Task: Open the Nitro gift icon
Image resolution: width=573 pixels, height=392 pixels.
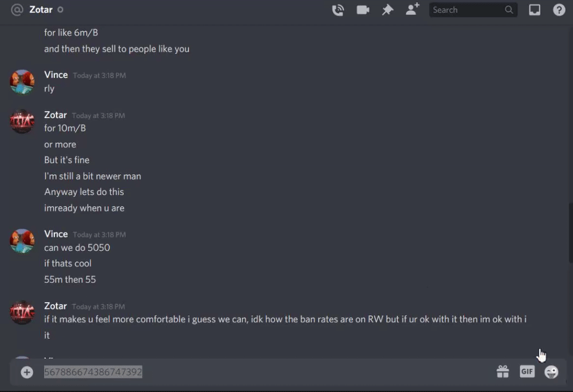Action: (x=503, y=372)
